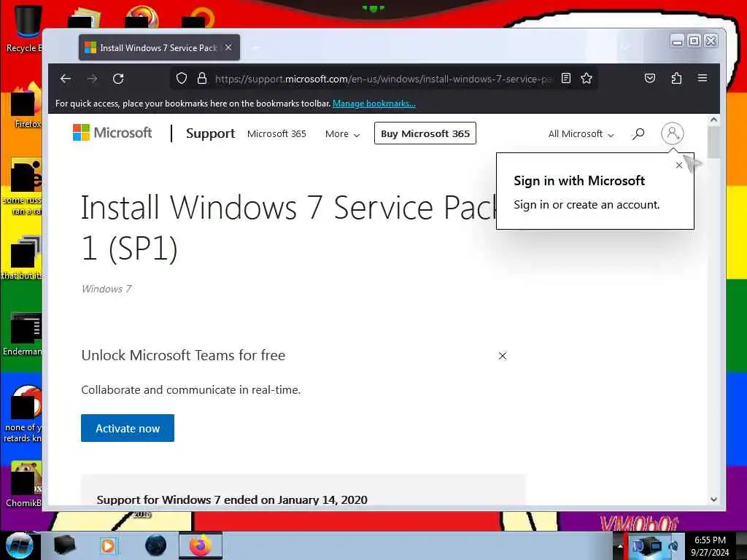
Task: Click the Support nav link
Action: point(210,133)
